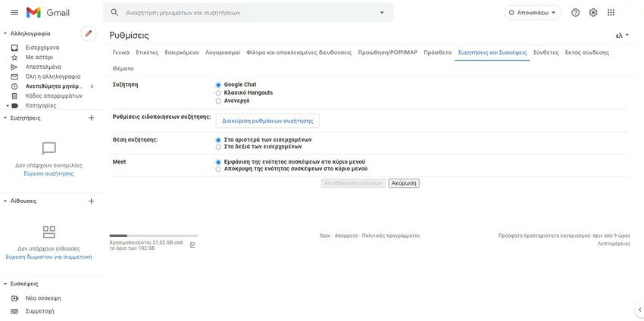The width and height of the screenshot is (644, 321).
Task: Open the Πρόσθετα tab
Action: [438, 52]
